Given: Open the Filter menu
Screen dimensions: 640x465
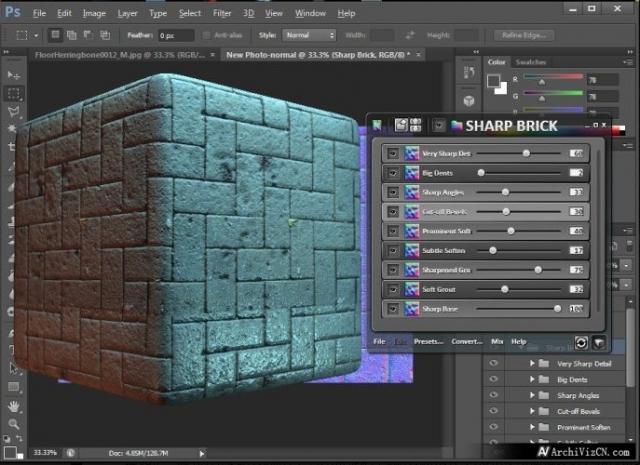Looking at the screenshot, I should point(222,14).
